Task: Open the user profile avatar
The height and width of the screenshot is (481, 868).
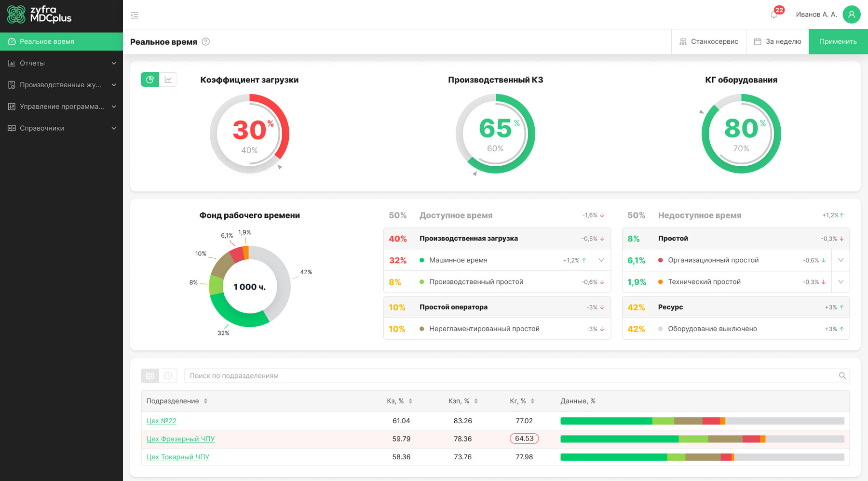Action: coord(851,14)
